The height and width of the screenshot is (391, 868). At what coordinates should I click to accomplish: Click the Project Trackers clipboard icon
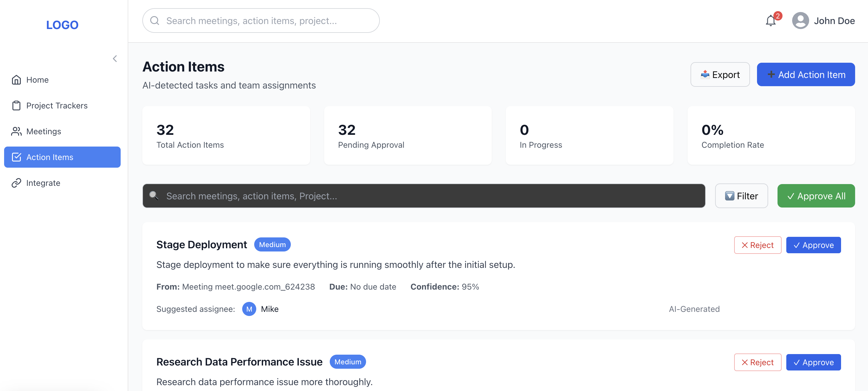(16, 106)
